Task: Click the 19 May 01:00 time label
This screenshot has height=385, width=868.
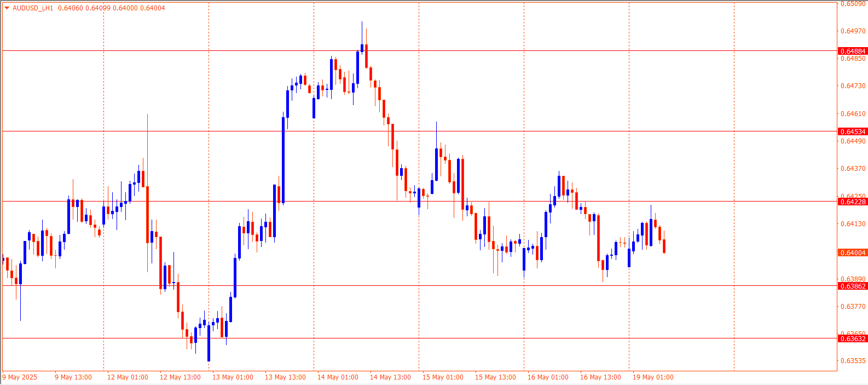Action: coord(653,377)
